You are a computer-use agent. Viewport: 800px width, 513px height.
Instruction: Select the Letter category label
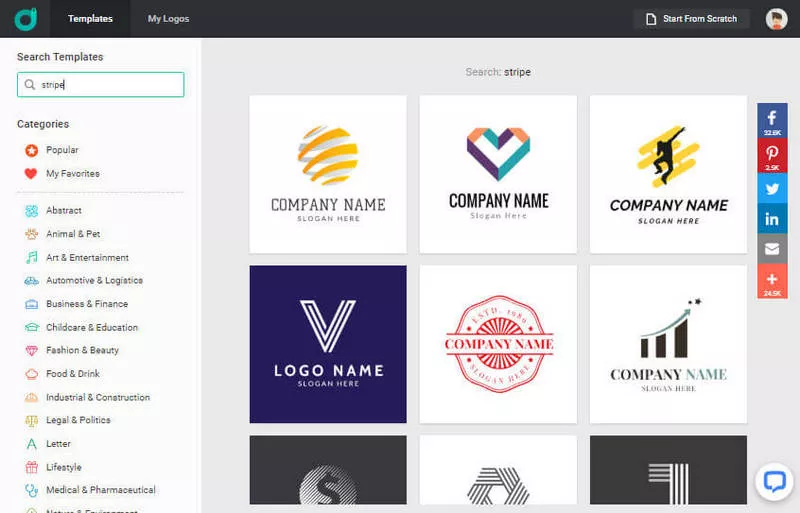[x=58, y=444]
